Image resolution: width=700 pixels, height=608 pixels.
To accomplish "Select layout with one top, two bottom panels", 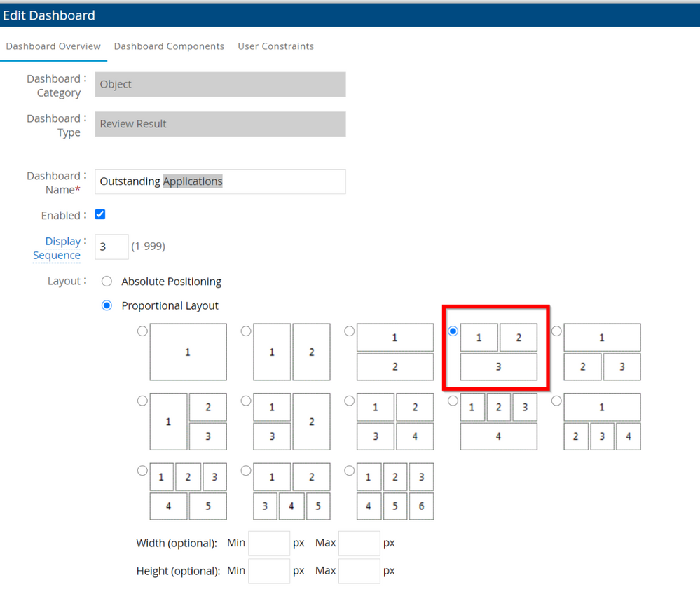I will [602, 352].
